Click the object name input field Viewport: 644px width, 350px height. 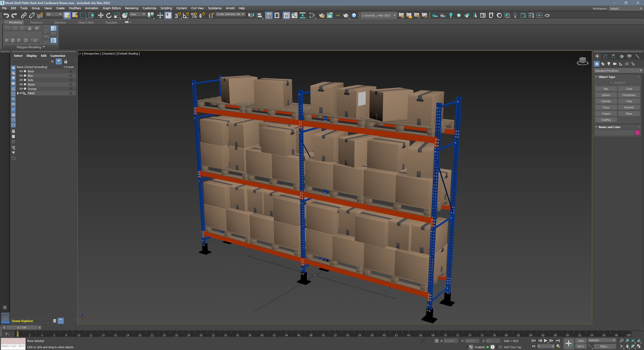pyautogui.click(x=614, y=133)
